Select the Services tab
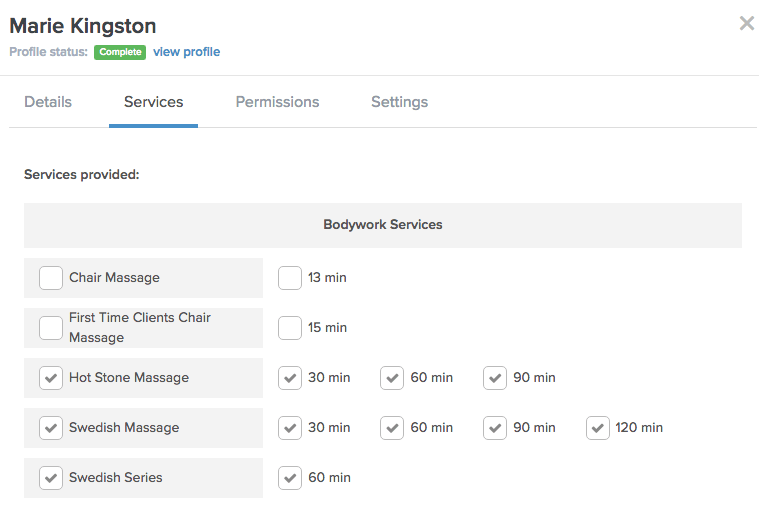 point(153,102)
